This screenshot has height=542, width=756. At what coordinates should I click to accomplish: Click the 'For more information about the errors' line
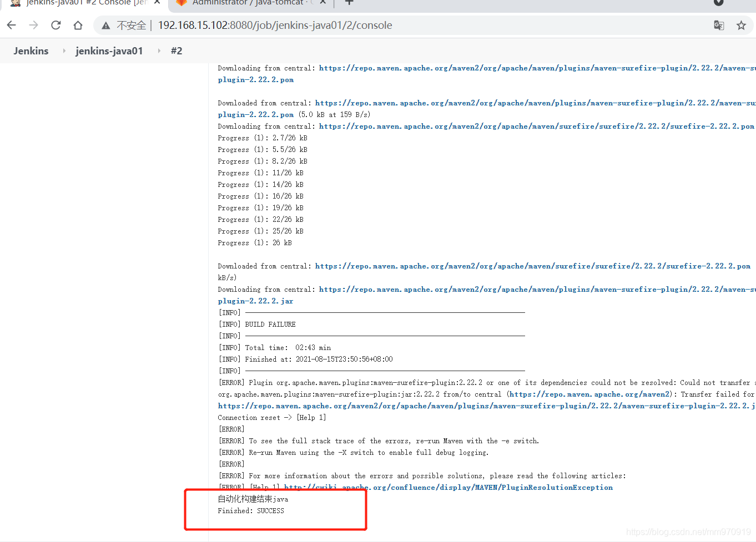click(x=422, y=476)
